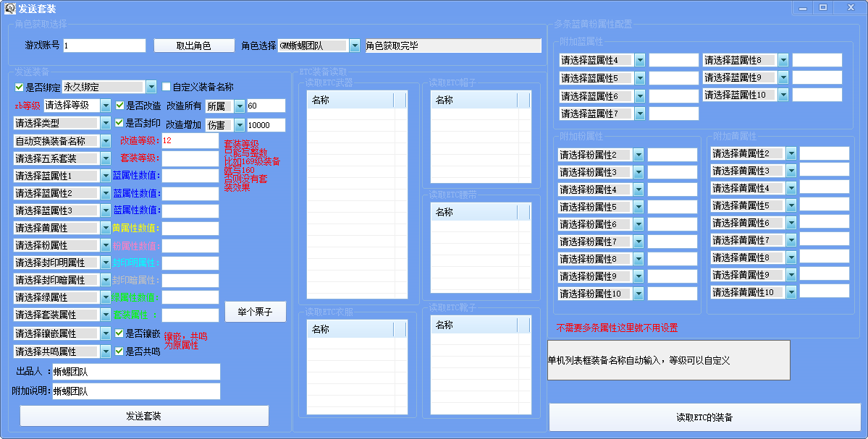Expand the 请选择五系套装 dropdown
This screenshot has height=439, width=868.
tap(105, 158)
